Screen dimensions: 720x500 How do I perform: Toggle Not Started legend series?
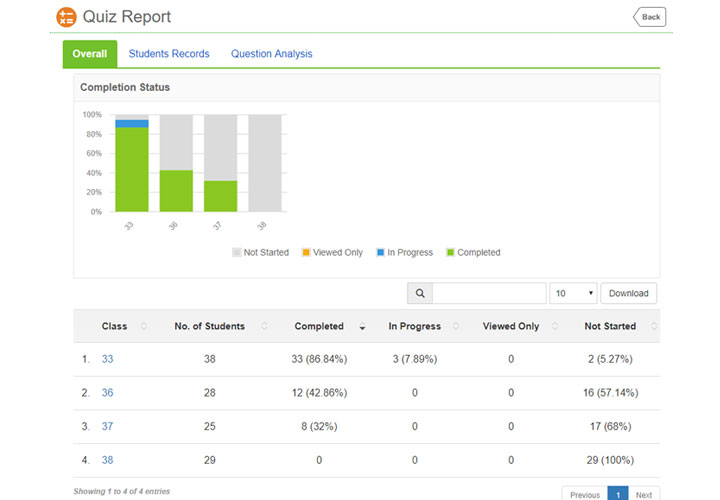pos(260,253)
